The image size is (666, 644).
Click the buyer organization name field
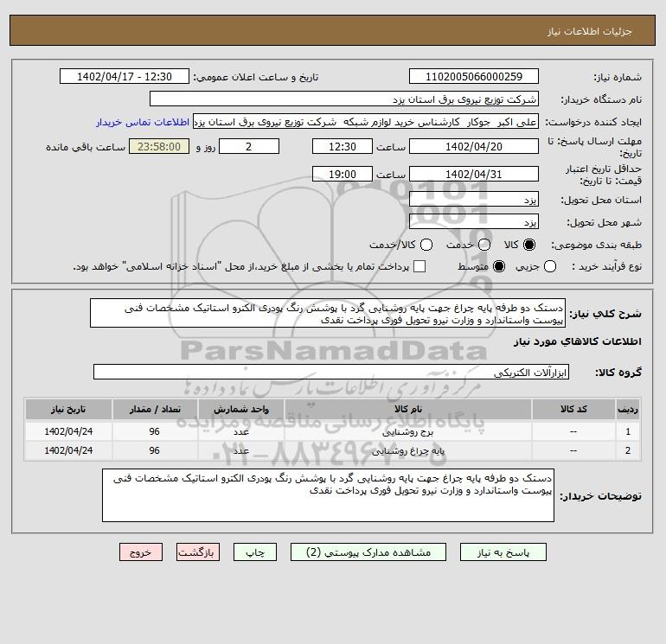point(344,99)
